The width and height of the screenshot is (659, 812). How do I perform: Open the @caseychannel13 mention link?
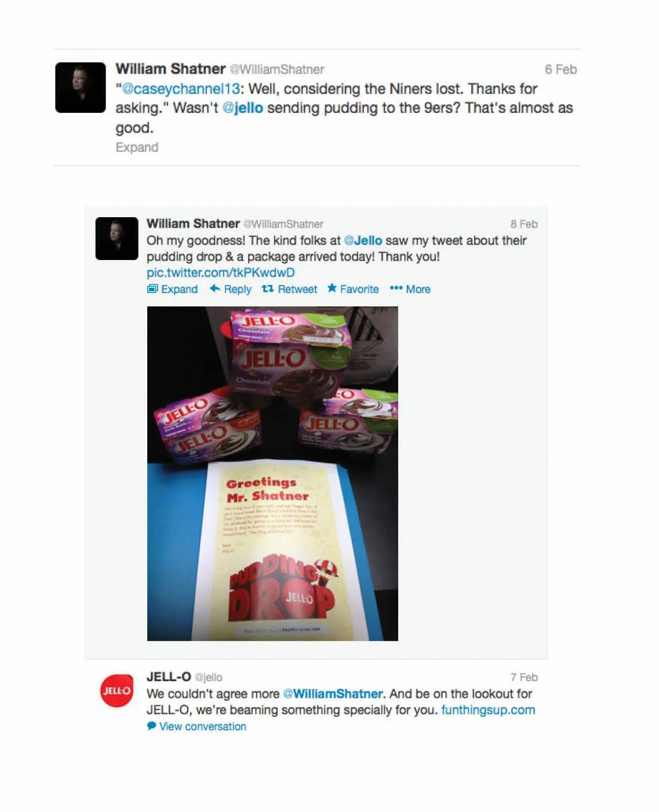(181, 89)
